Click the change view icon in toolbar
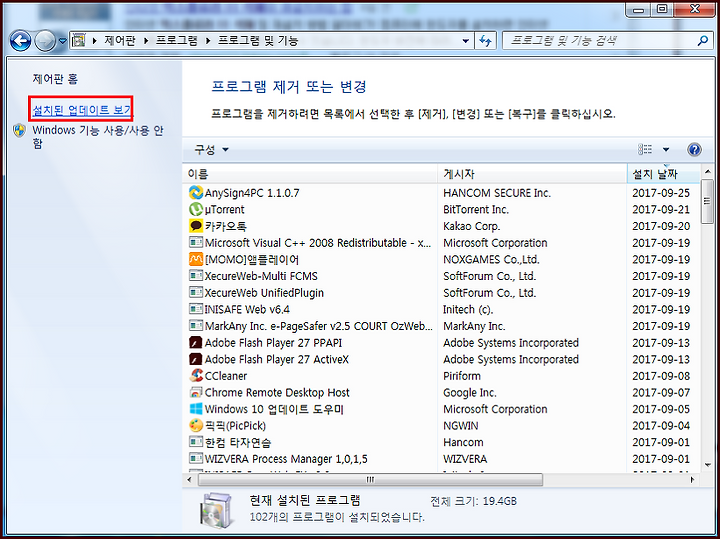 (645, 149)
